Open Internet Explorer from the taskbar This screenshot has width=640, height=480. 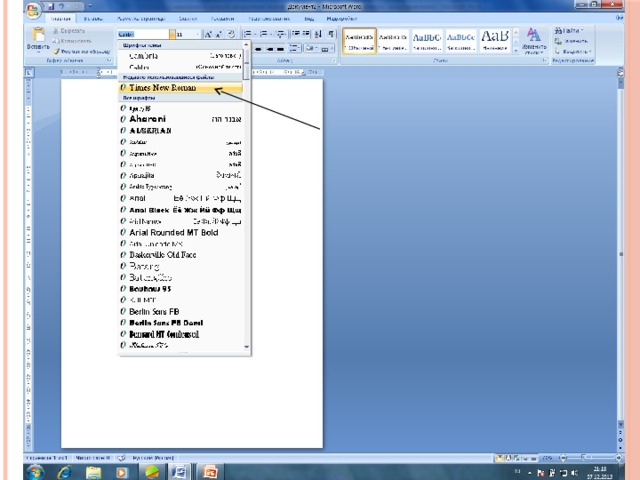(x=64, y=472)
